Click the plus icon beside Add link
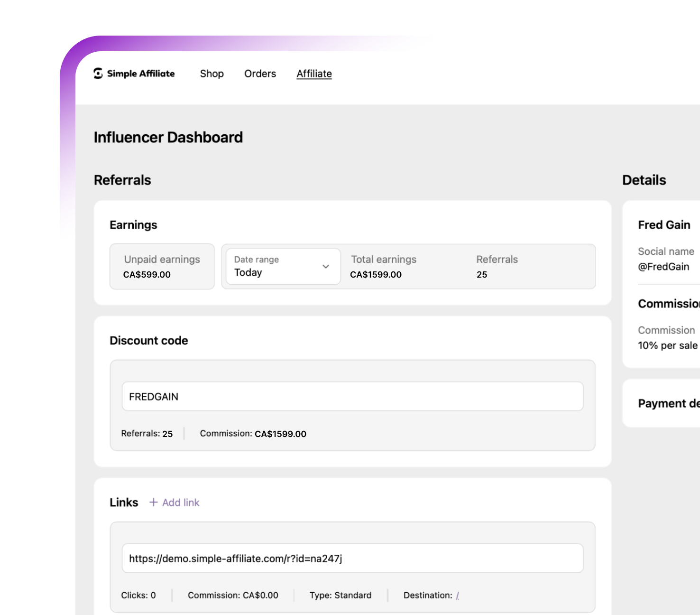The width and height of the screenshot is (700, 615). (x=153, y=502)
